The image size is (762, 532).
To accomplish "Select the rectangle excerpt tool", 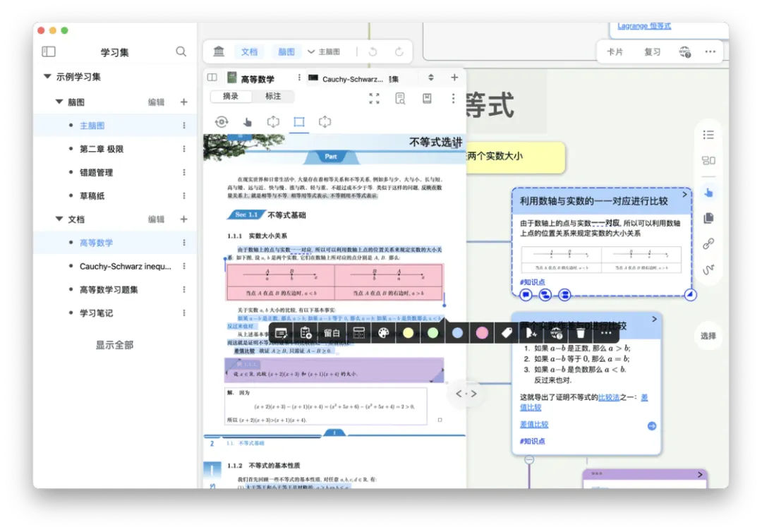I will (299, 122).
